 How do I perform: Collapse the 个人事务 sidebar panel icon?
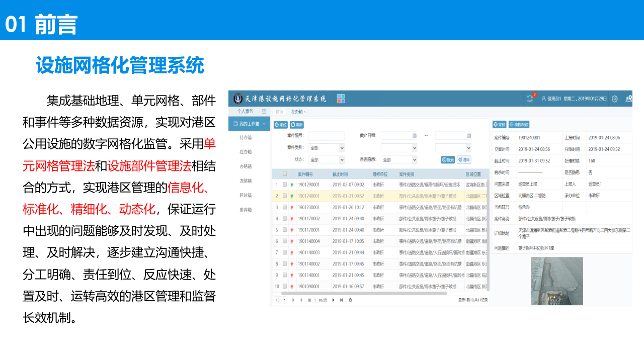264,112
